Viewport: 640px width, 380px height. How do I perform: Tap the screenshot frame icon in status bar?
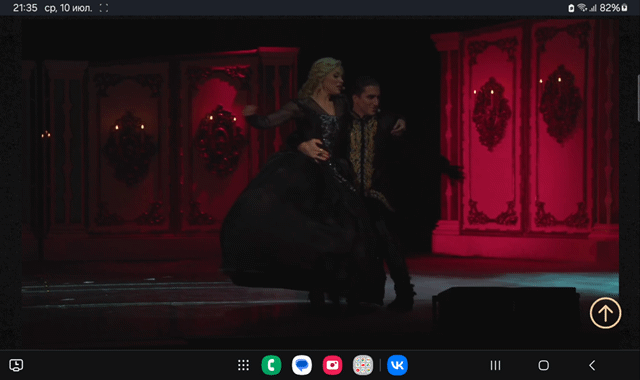[x=104, y=8]
